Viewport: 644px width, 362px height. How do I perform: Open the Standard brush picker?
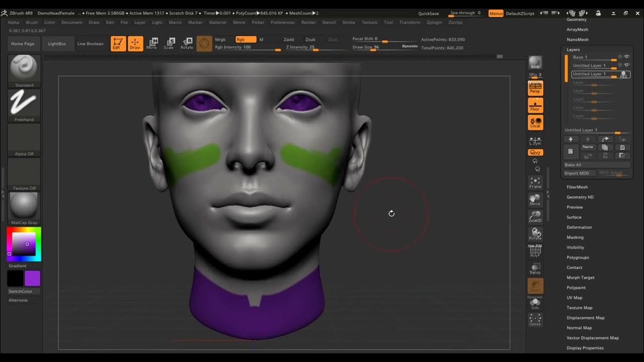tap(24, 71)
